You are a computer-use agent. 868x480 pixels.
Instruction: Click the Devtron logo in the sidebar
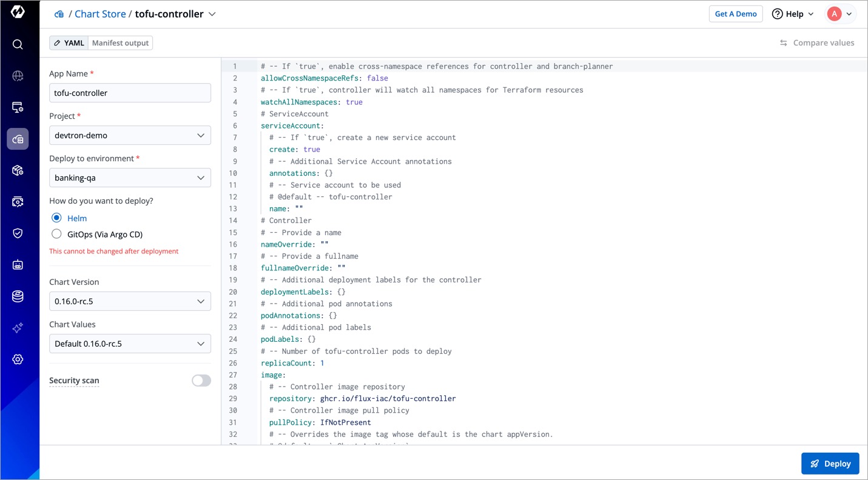[18, 13]
